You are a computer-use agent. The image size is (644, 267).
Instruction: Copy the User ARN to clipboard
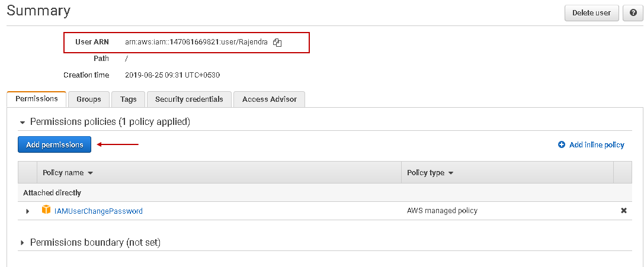pyautogui.click(x=277, y=43)
